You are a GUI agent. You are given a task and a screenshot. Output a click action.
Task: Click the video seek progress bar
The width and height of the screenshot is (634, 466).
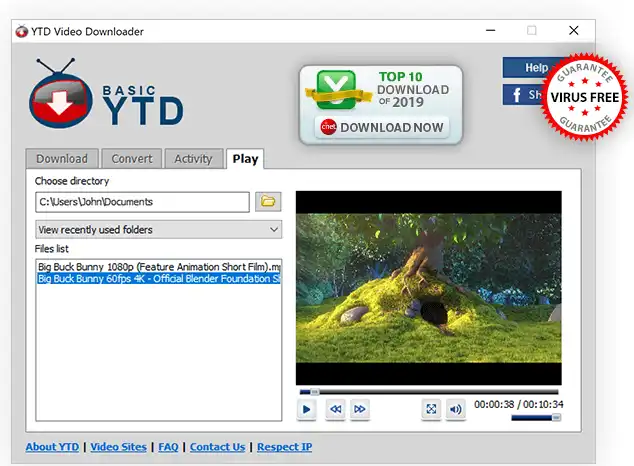click(x=430, y=391)
